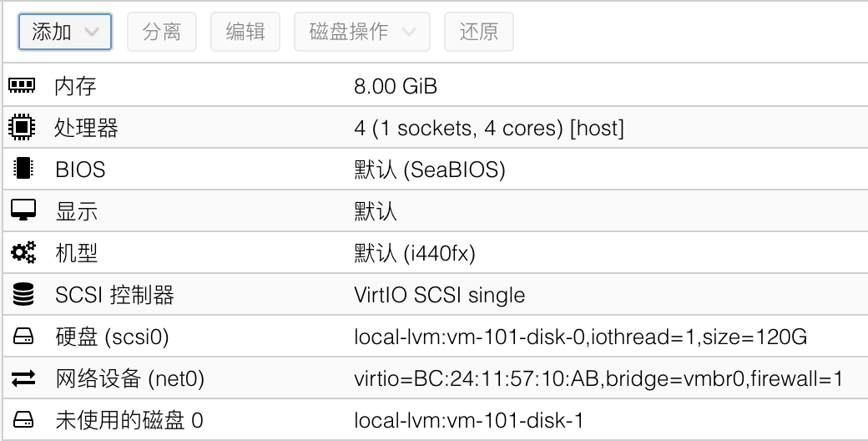Click the 编辑 button
The image size is (868, 441).
(245, 32)
